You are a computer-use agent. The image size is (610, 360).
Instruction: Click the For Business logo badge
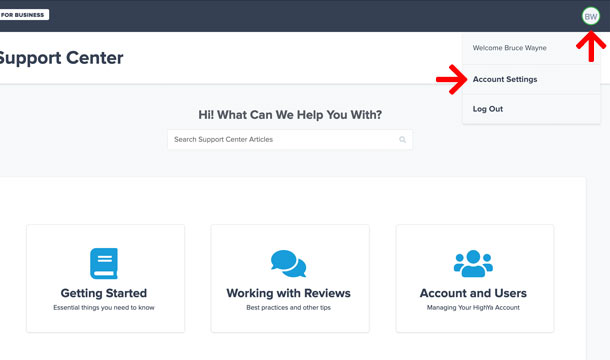(x=24, y=15)
